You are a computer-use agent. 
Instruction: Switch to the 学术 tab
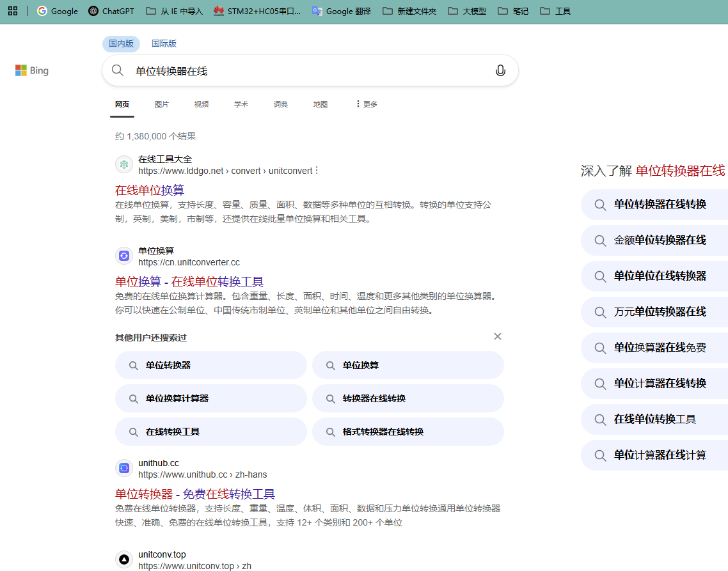(x=241, y=104)
